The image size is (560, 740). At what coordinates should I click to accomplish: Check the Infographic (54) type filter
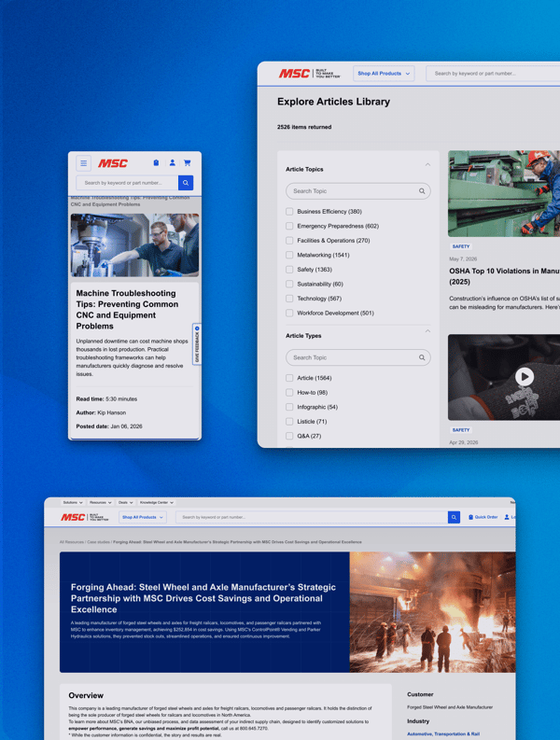coord(289,407)
